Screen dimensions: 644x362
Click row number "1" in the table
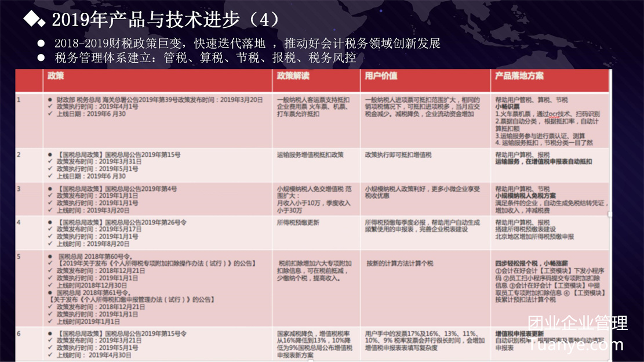pyautogui.click(x=19, y=100)
